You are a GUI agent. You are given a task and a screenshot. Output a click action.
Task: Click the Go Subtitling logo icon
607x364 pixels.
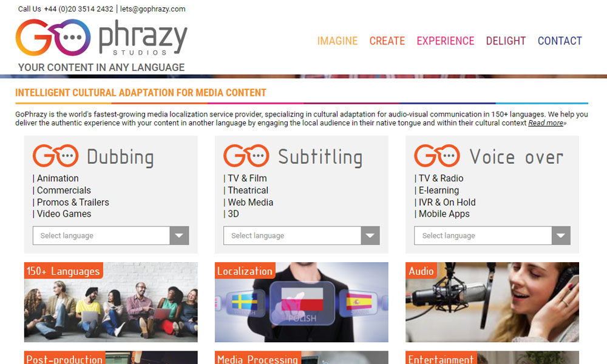click(x=246, y=156)
